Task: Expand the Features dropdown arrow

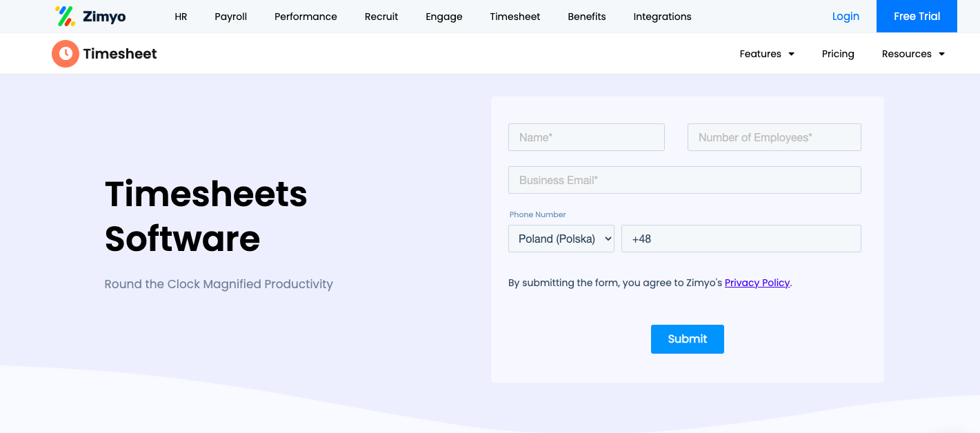Action: 791,54
